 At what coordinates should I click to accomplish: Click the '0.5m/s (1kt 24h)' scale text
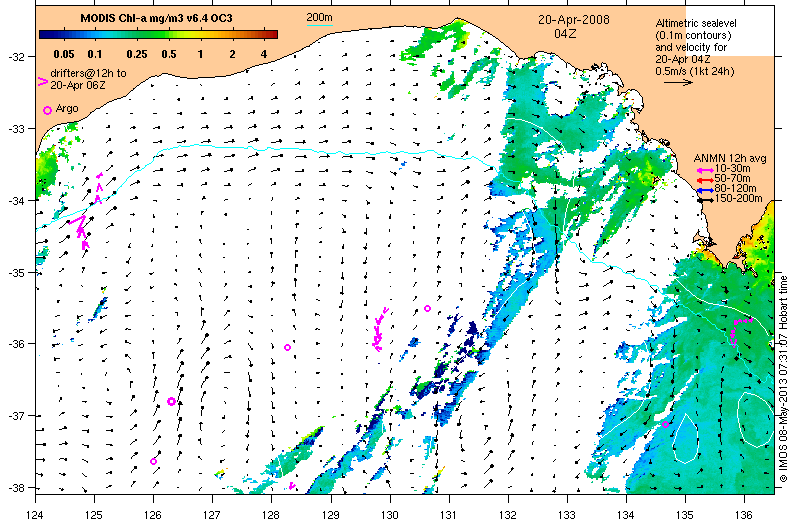pos(695,71)
